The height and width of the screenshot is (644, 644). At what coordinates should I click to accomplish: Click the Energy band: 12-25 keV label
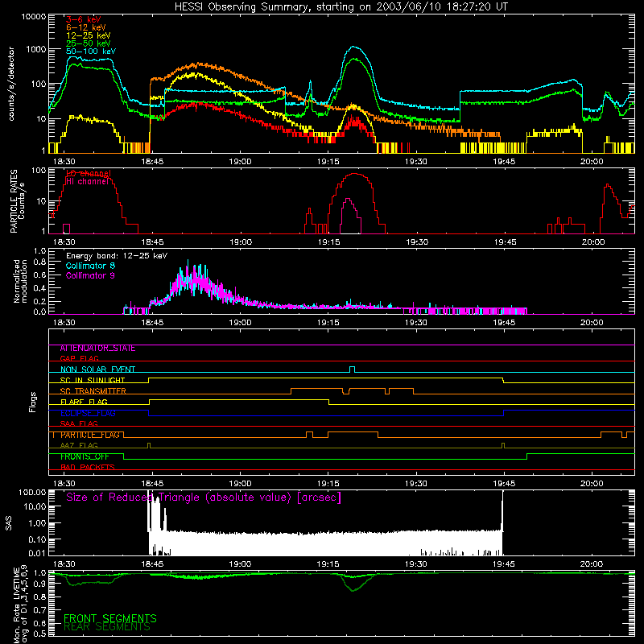coord(117,256)
